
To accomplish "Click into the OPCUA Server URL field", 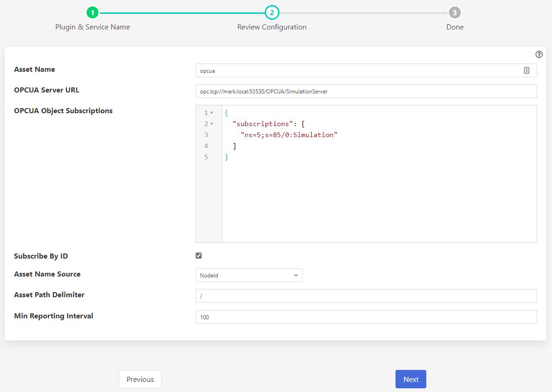I will click(x=366, y=91).
